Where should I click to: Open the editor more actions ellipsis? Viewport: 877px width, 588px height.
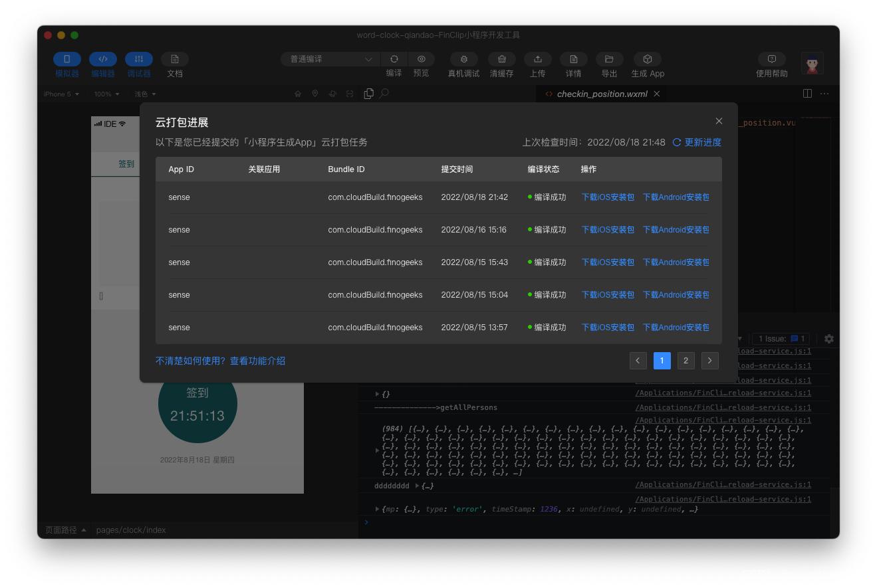click(x=824, y=94)
